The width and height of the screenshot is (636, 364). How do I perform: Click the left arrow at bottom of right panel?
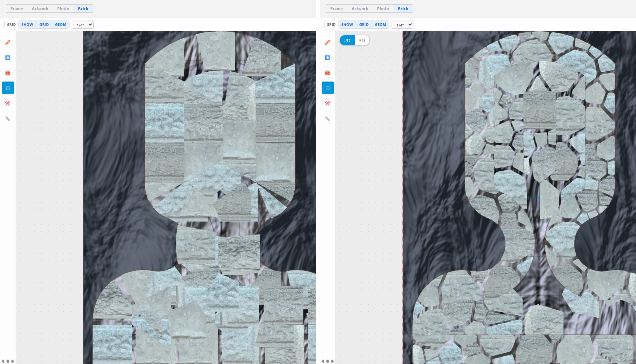[x=323, y=361]
